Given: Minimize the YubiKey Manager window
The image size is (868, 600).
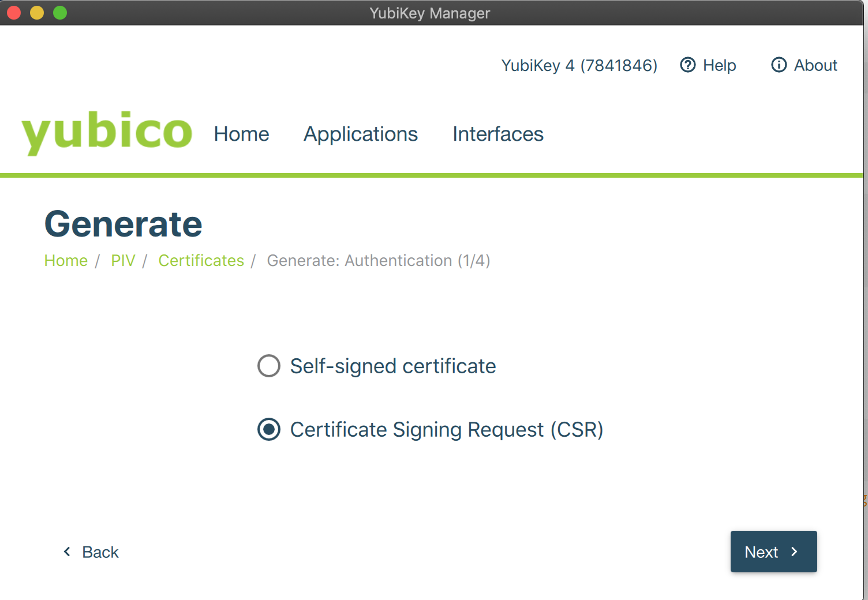Looking at the screenshot, I should tap(37, 13).
